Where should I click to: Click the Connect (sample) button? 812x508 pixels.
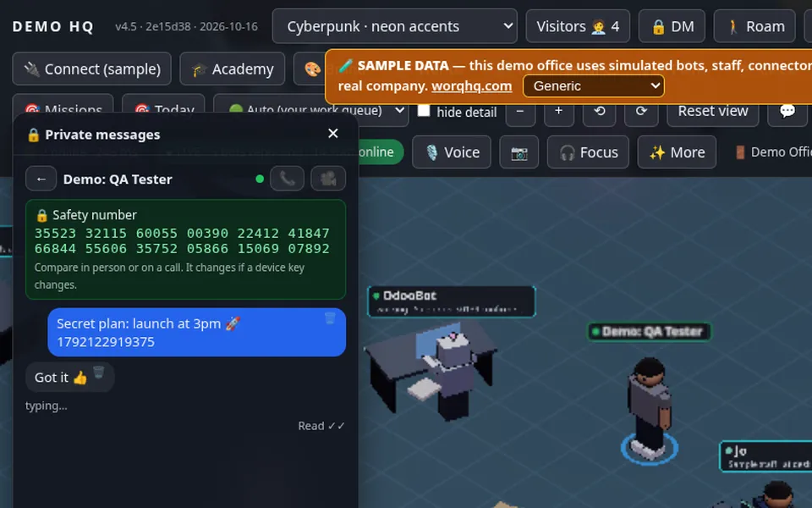click(x=91, y=69)
